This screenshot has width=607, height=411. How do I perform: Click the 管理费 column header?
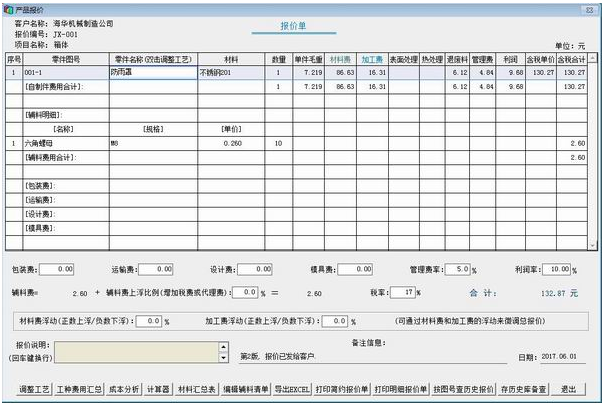(x=482, y=59)
